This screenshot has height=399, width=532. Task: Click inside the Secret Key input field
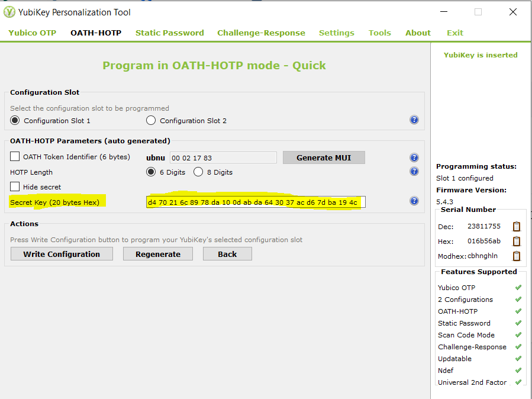254,201
